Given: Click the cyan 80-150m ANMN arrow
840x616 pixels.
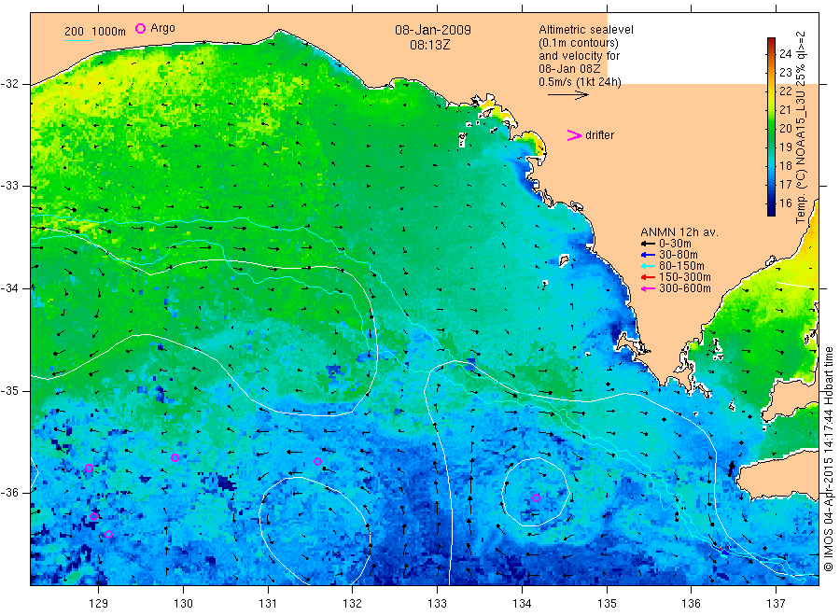Looking at the screenshot, I should click(649, 266).
